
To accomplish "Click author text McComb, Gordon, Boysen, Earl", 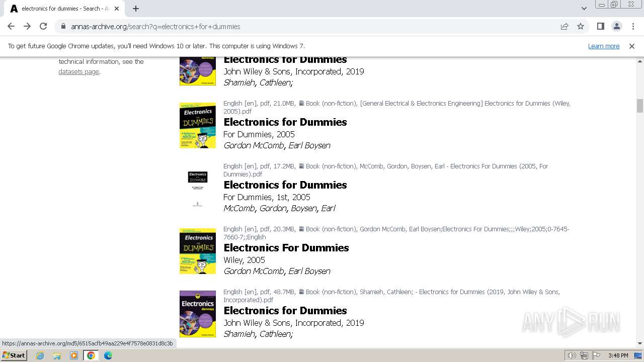I will click(x=279, y=208).
